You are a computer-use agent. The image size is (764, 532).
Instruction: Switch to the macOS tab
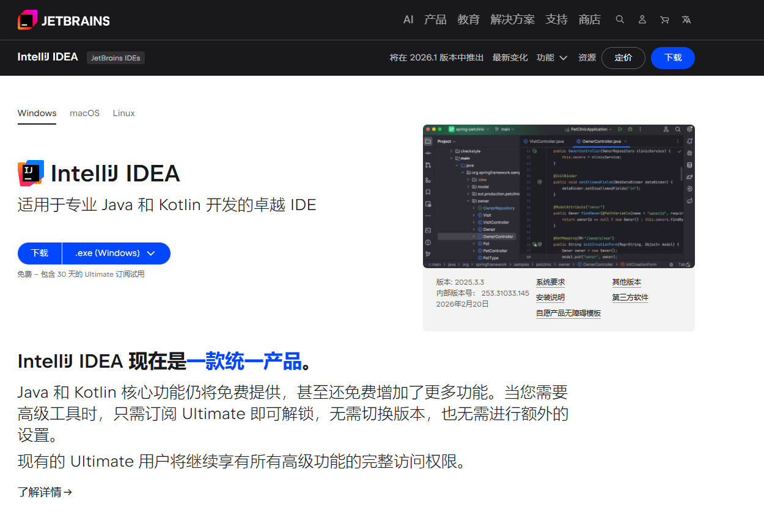click(84, 113)
